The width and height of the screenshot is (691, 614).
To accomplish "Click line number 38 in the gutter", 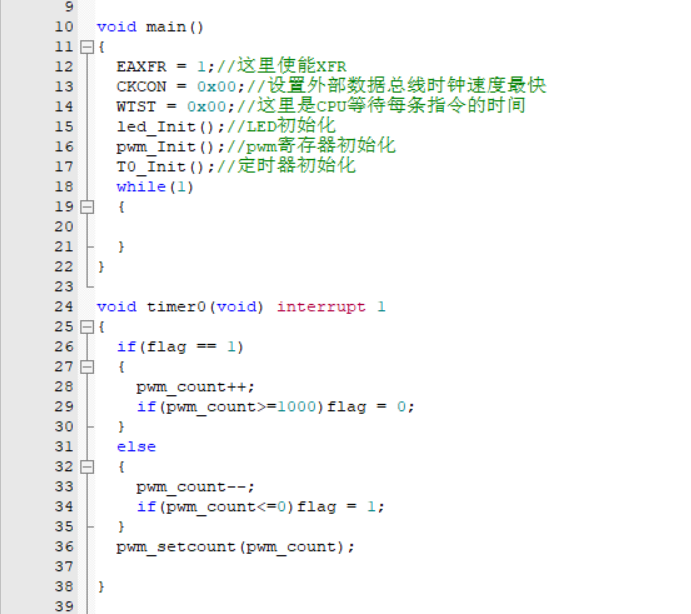I will click(x=64, y=587).
